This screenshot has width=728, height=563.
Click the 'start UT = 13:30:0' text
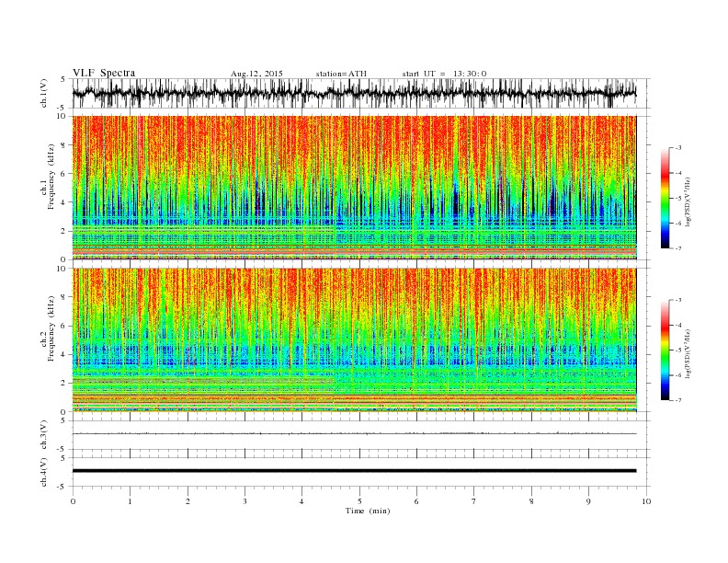tap(444, 74)
